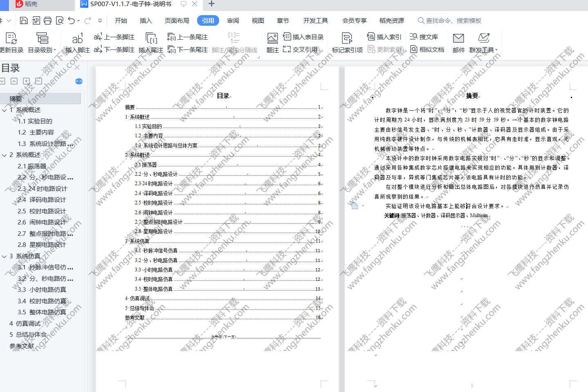588x392 pixels.
Task: Click move-up caret icon in 目录 pane
Action: (x=14, y=81)
